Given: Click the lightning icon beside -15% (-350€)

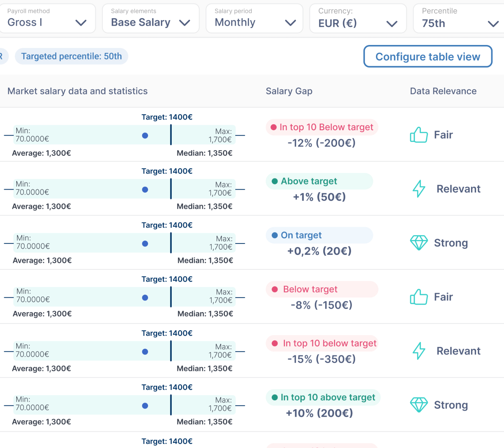Looking at the screenshot, I should tap(419, 351).
